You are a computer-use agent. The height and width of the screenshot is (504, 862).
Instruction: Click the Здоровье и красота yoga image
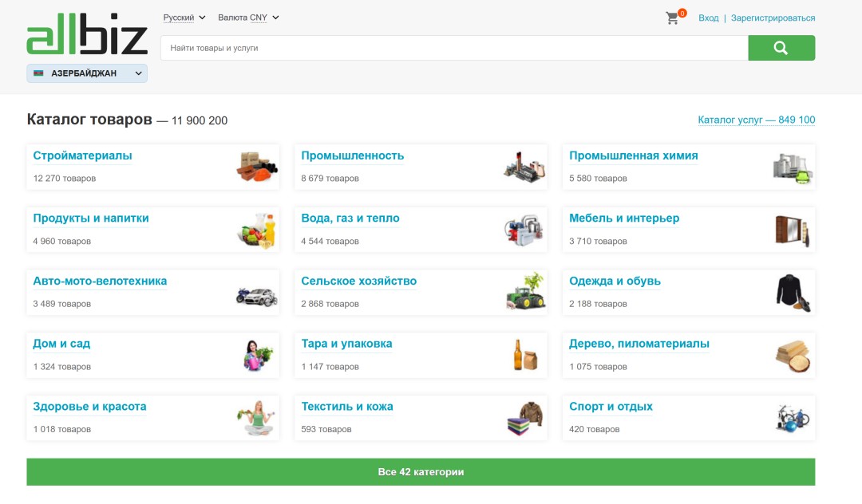256,418
